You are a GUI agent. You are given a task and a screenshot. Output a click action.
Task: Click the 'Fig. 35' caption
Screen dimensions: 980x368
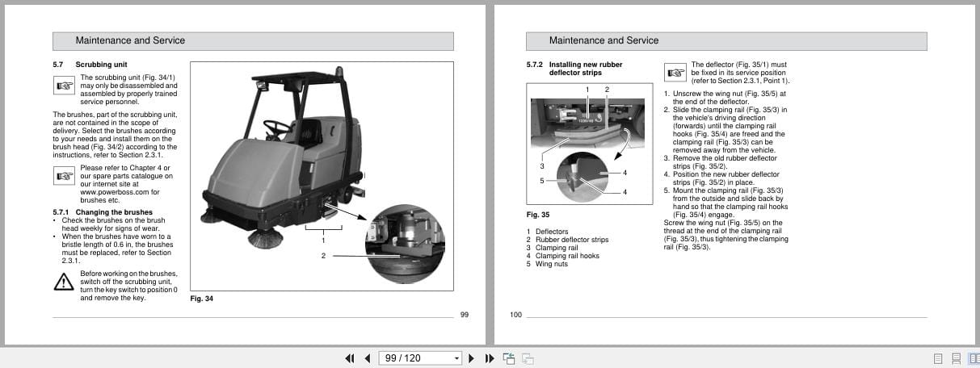point(537,215)
